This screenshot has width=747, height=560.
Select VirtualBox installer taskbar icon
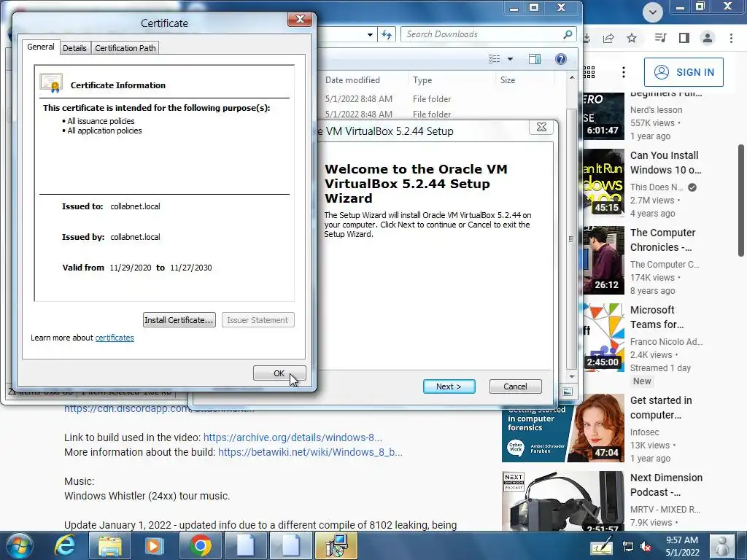tap(336, 545)
